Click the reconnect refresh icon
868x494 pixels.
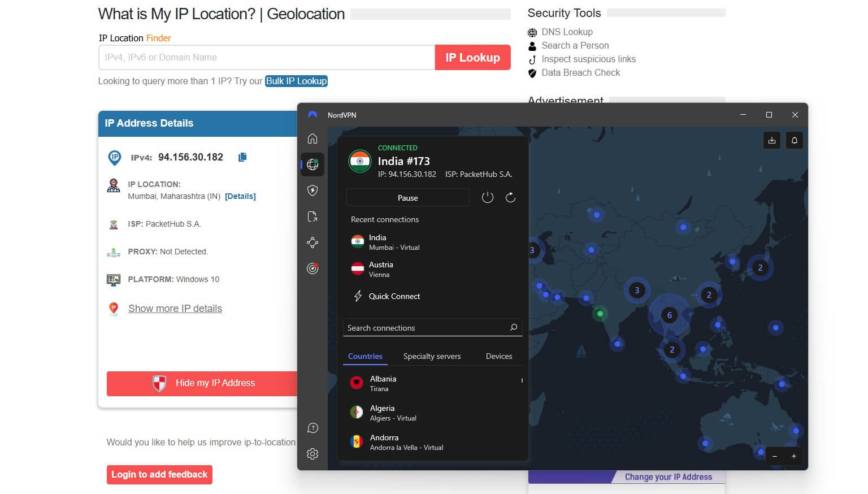coord(510,197)
